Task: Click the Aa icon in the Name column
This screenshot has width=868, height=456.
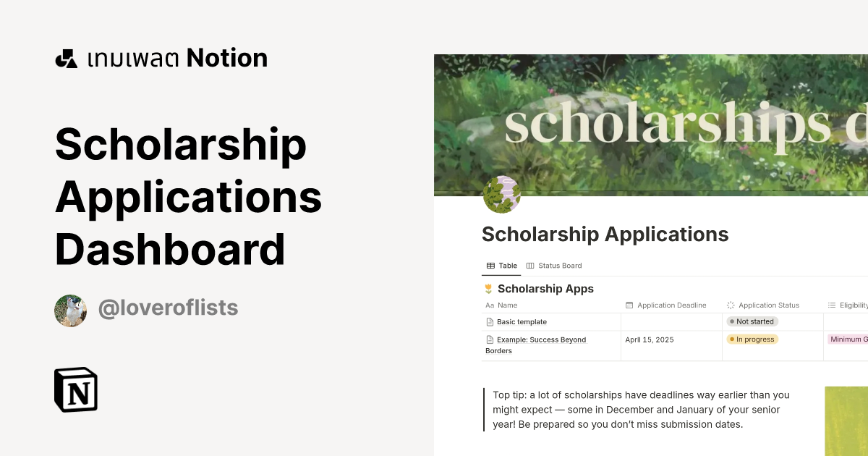Action: tap(489, 305)
